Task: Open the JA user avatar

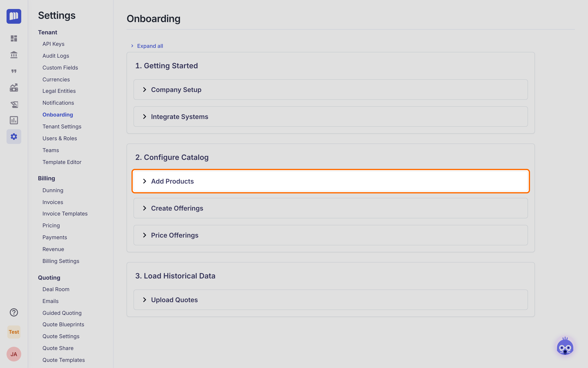Action: coord(14,354)
